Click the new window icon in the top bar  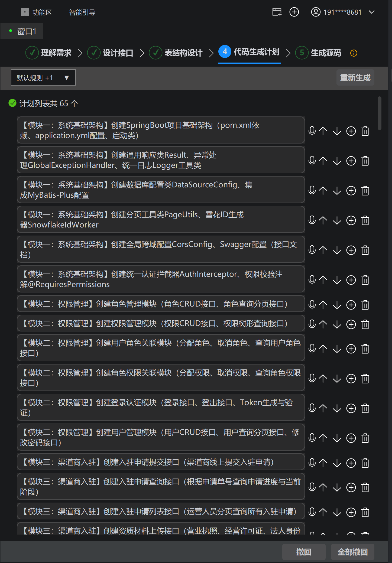click(277, 12)
